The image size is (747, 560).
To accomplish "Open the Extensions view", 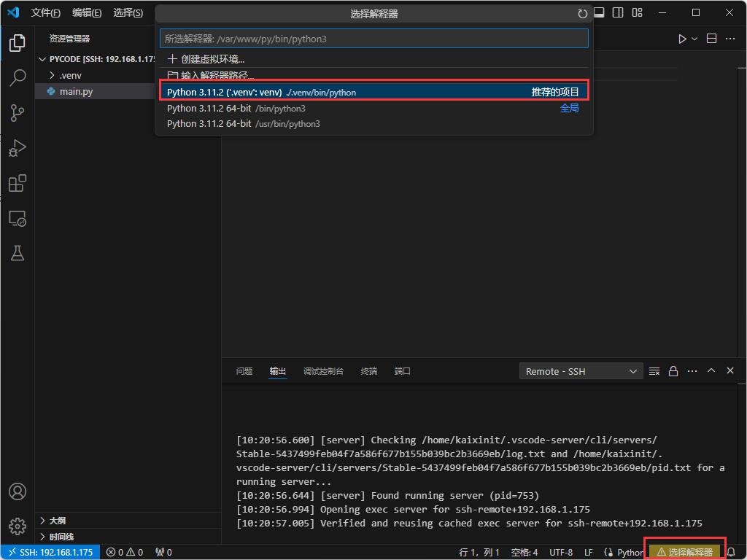I will pos(18,183).
